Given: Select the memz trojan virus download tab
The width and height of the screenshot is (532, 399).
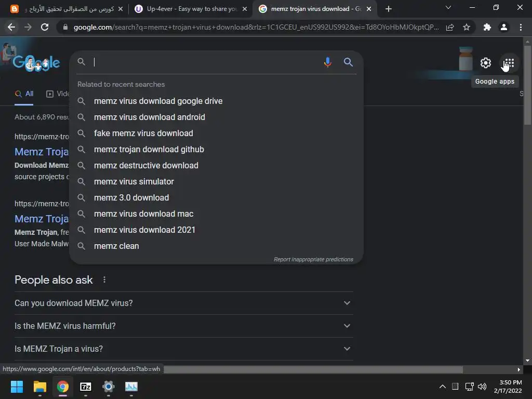Looking at the screenshot, I should click(314, 9).
